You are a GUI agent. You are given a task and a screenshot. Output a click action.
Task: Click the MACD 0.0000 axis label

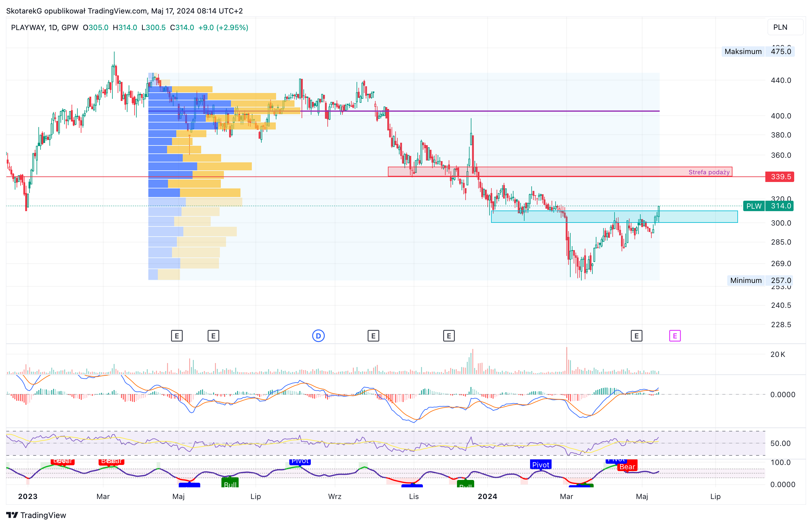pyautogui.click(x=783, y=394)
